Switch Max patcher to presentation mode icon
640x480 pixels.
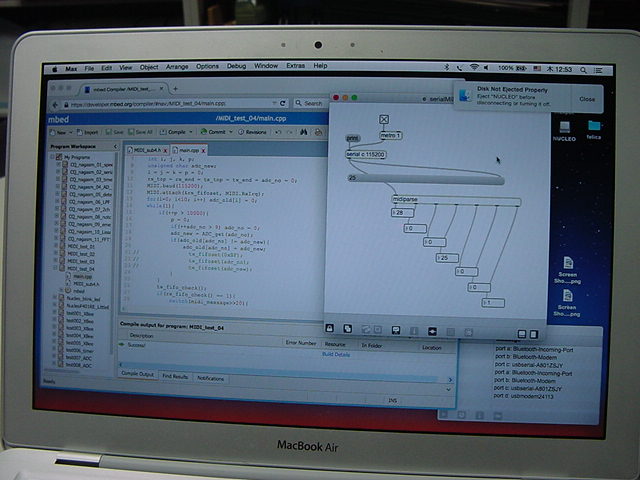396,330
